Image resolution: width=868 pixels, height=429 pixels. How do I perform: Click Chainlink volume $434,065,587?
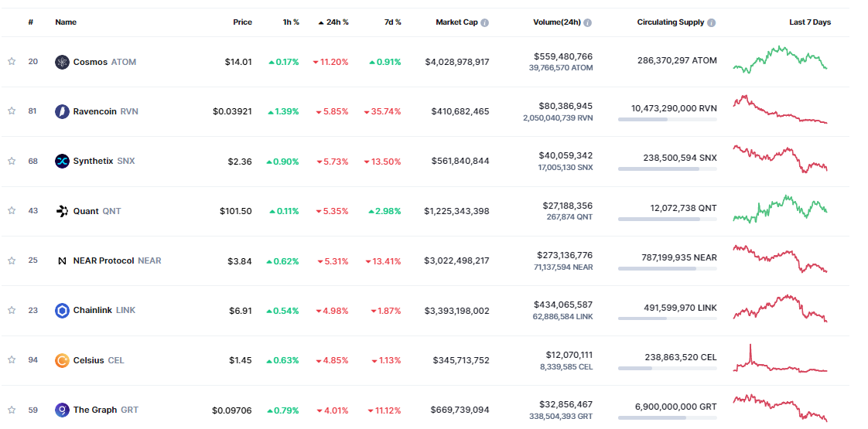click(x=563, y=305)
